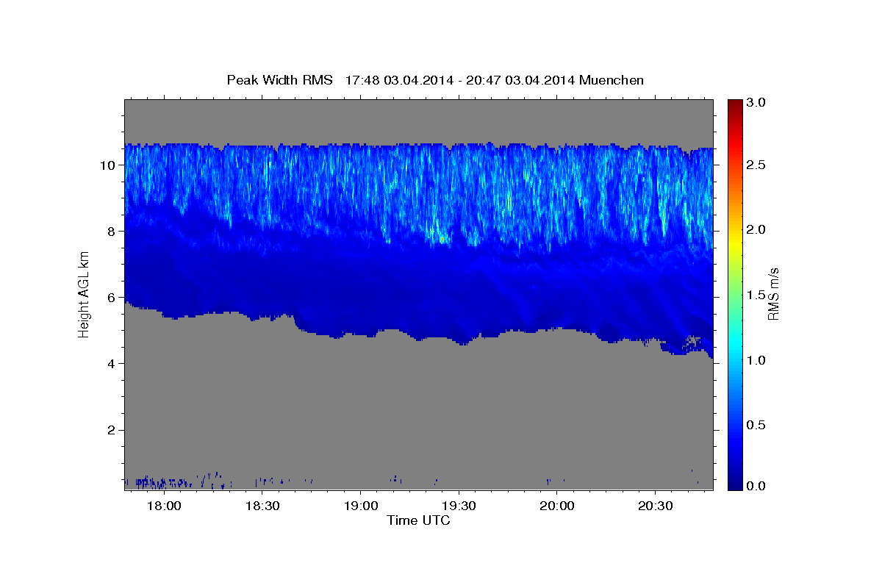The image size is (882, 588).
Task: Select the 18:30 time axis label
Action: [262, 506]
